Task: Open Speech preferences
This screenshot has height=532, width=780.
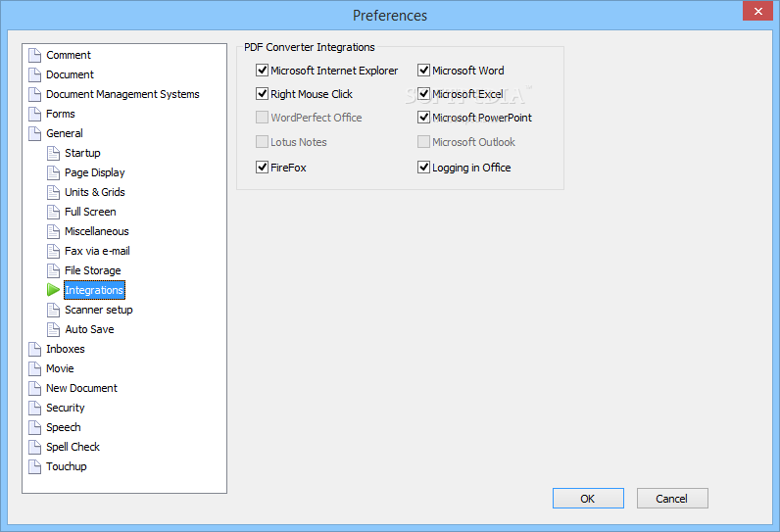Action: point(64,427)
